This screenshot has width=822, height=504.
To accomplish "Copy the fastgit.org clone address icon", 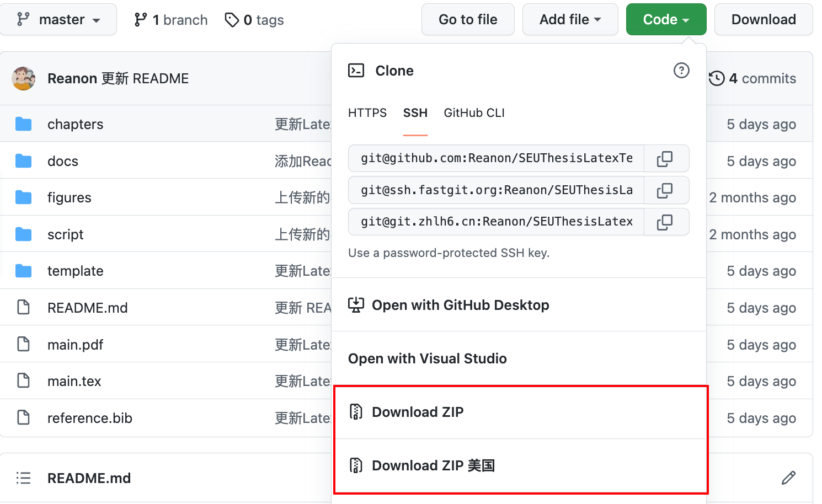I will click(x=666, y=190).
